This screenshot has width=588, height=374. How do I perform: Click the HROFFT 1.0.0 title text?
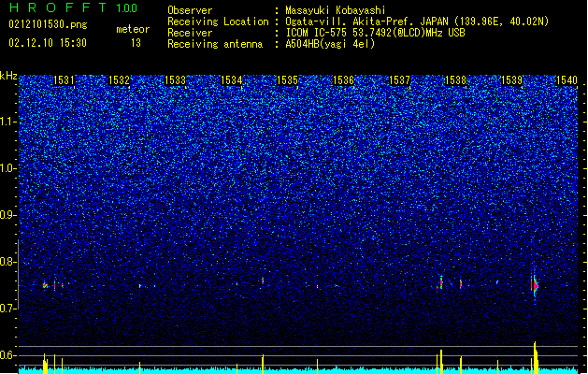point(73,7)
